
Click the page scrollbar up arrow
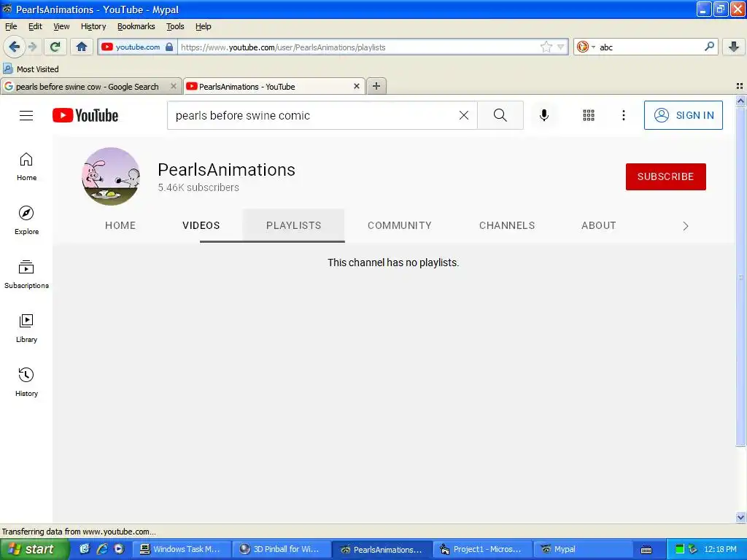coord(740,101)
